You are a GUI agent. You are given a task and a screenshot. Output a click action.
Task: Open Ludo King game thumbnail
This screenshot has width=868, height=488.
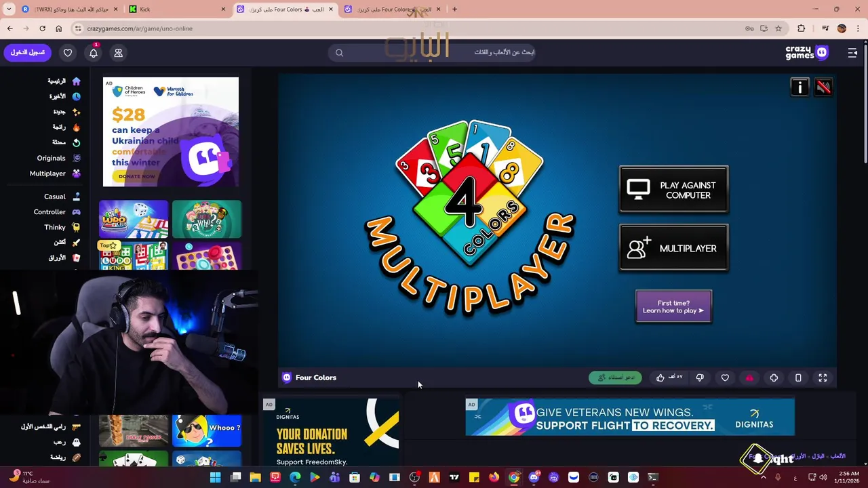(134, 256)
